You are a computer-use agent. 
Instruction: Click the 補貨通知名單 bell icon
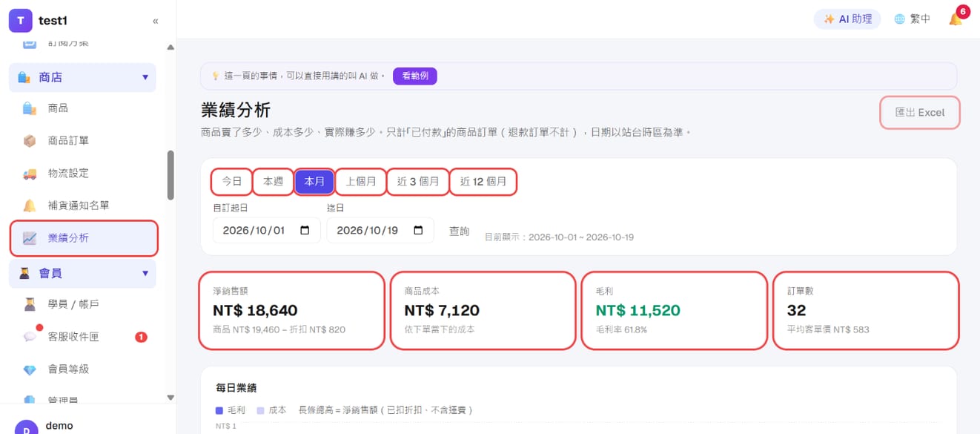pos(30,206)
